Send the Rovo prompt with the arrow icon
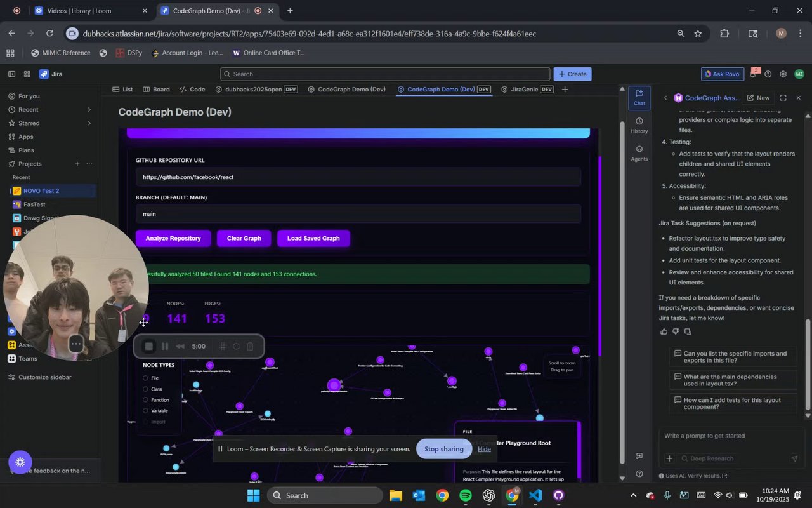Screen dimensions: 812x508 pyautogui.click(x=794, y=458)
